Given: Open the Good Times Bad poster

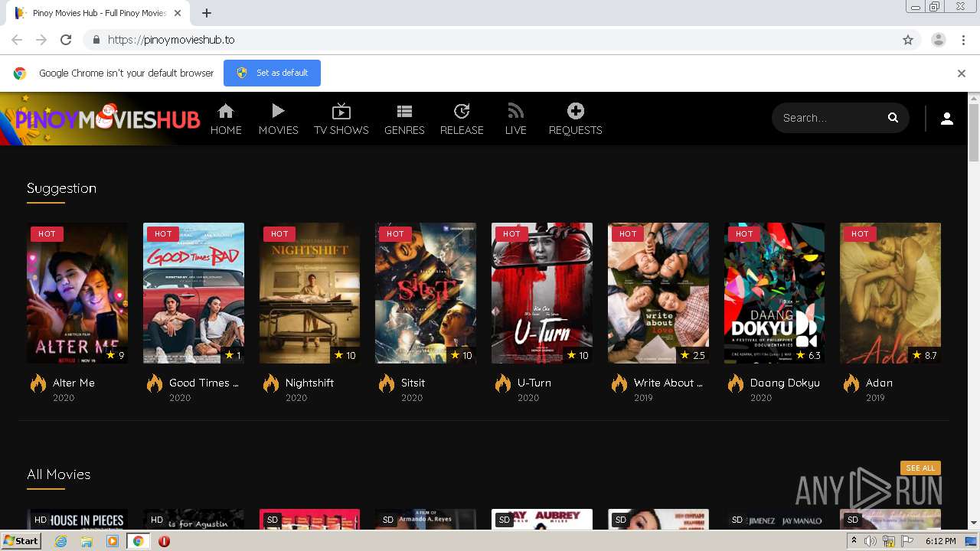Looking at the screenshot, I should coord(194,293).
